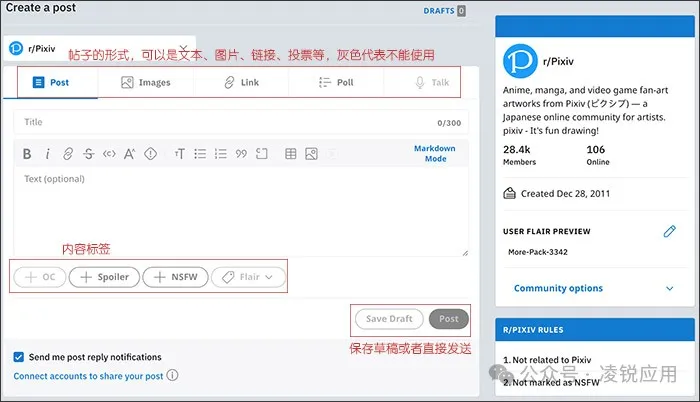Uncheck Send me post reply notifications
This screenshot has height=402, width=700.
pos(19,357)
